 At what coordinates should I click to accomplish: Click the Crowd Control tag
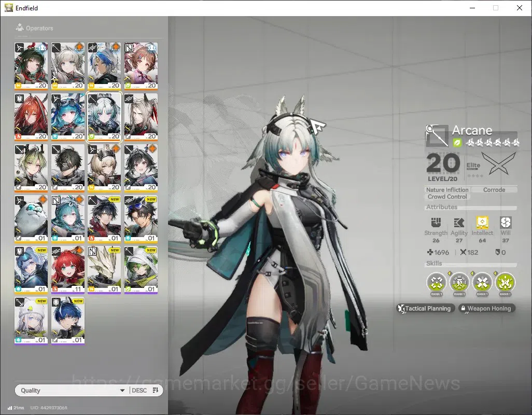point(447,197)
